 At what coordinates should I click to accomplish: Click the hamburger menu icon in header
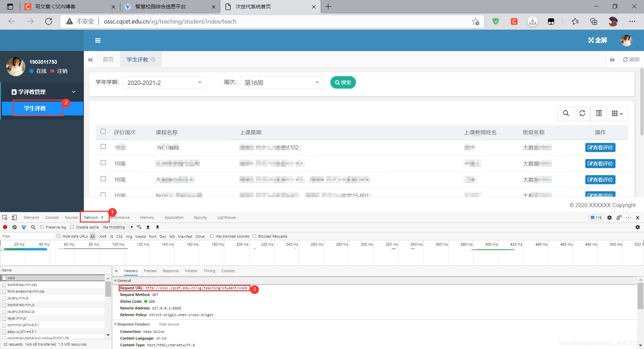98,41
